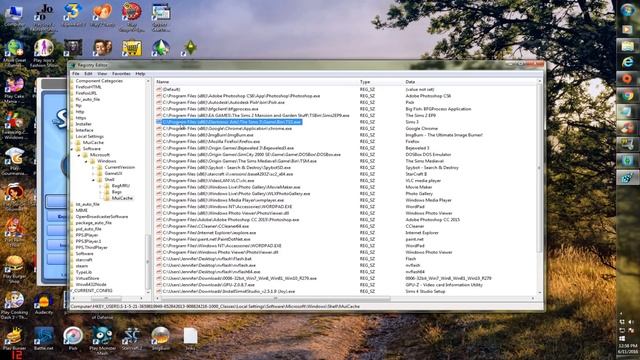640x360 pixels.
Task: Launch the StarCraft II desktop shortcut
Action: click(x=131, y=338)
